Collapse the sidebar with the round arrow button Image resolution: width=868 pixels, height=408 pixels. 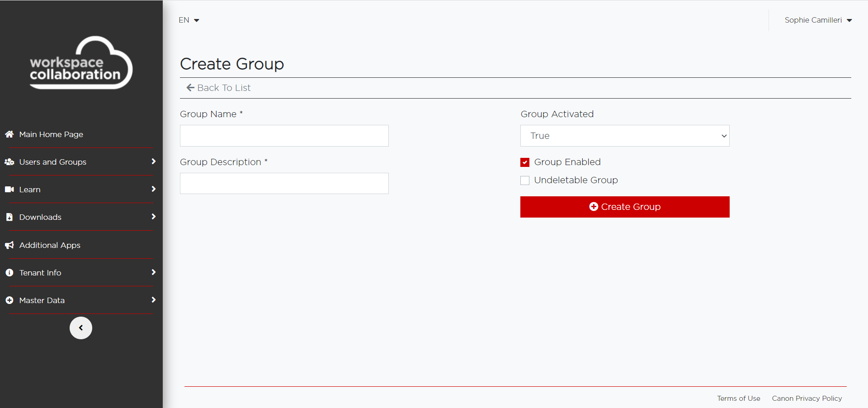click(81, 328)
